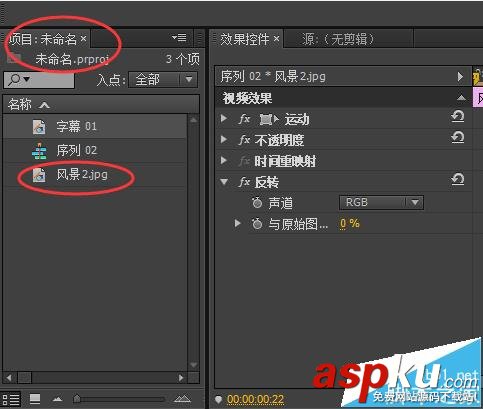Reset the 不透明度 effect
This screenshot has height=409, width=483.
(x=458, y=137)
